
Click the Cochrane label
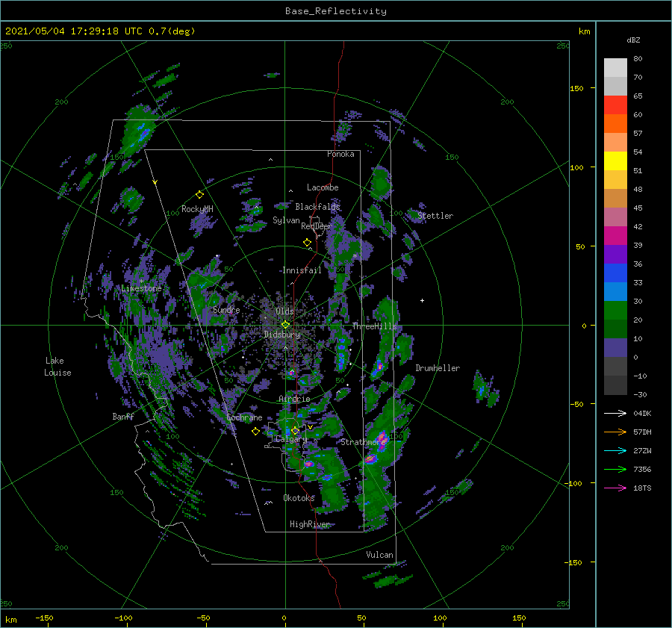point(244,417)
